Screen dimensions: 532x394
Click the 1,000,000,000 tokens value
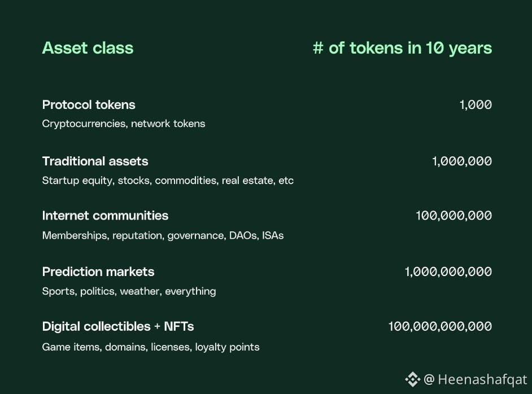tap(448, 272)
